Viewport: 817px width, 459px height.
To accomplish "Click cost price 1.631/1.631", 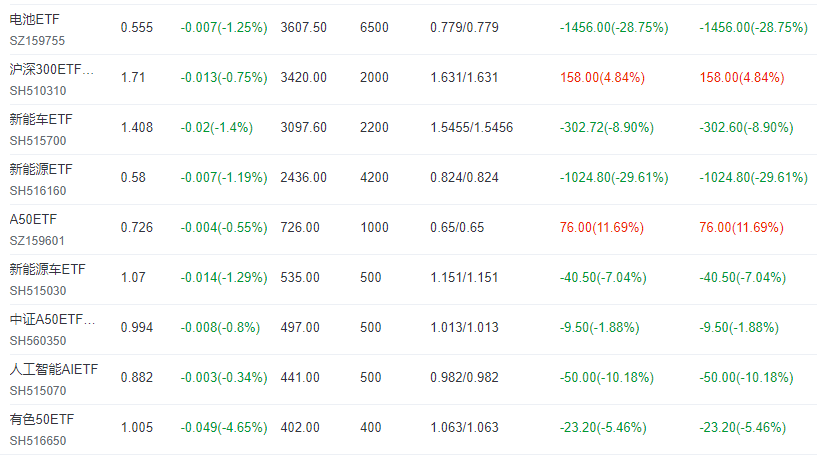I will [x=464, y=78].
